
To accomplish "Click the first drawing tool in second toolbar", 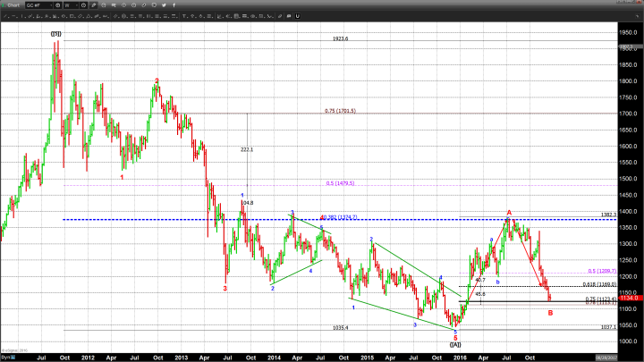I will click(x=4, y=14).
